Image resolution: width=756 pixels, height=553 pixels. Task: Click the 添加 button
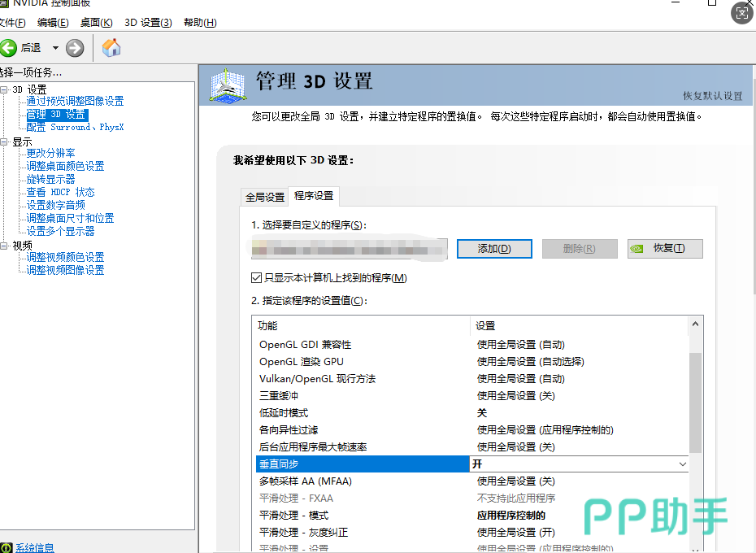pyautogui.click(x=494, y=249)
